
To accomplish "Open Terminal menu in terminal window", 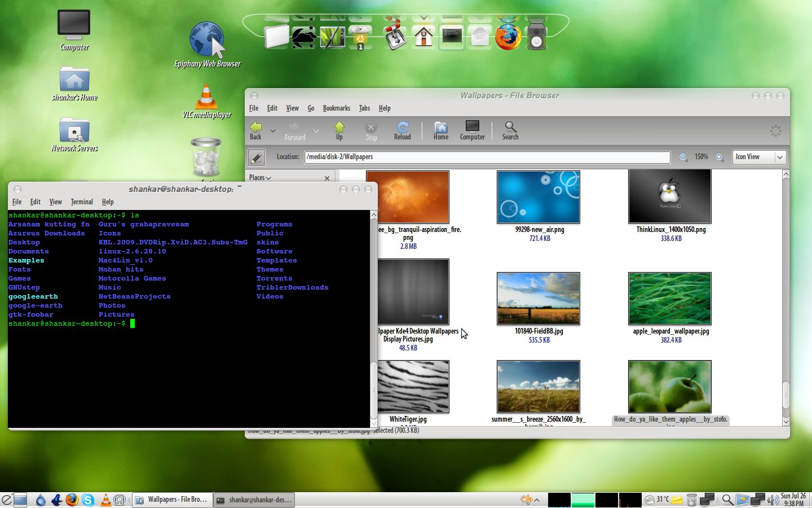I will pyautogui.click(x=82, y=202).
